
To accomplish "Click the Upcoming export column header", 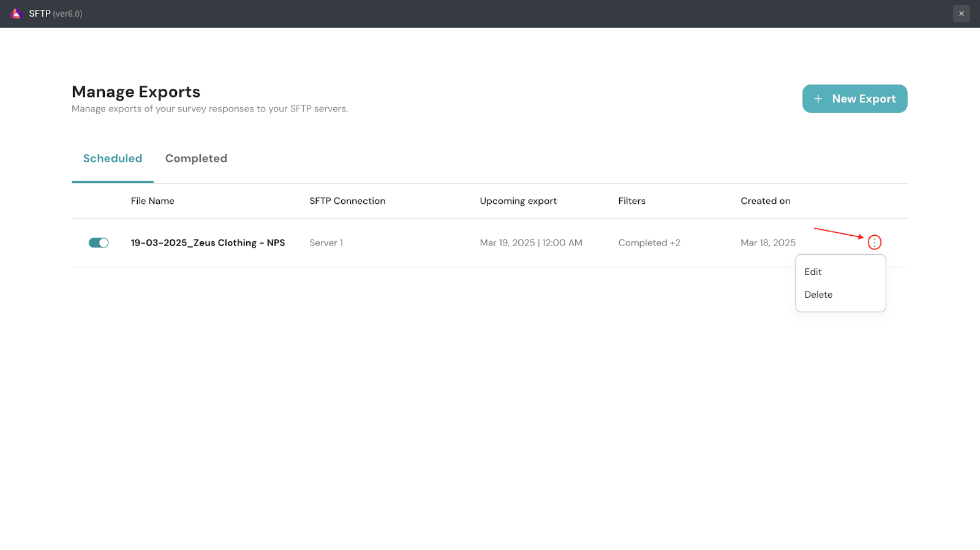I will (518, 201).
